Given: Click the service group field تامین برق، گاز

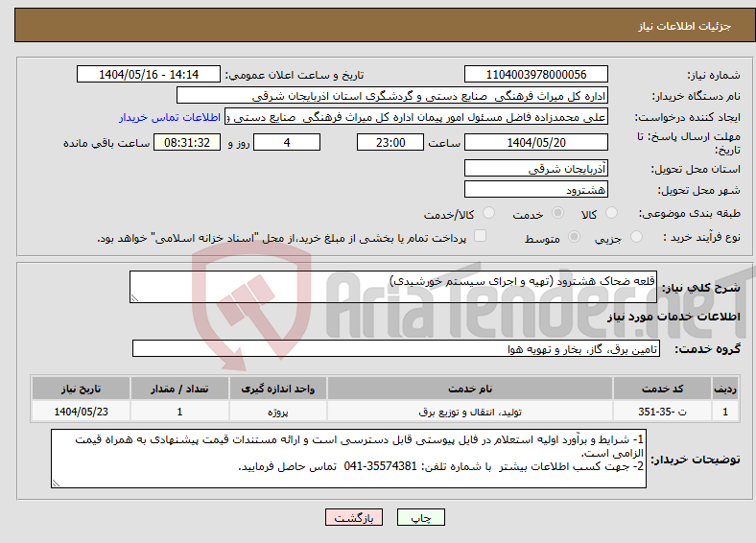Looking at the screenshot, I should (396, 348).
